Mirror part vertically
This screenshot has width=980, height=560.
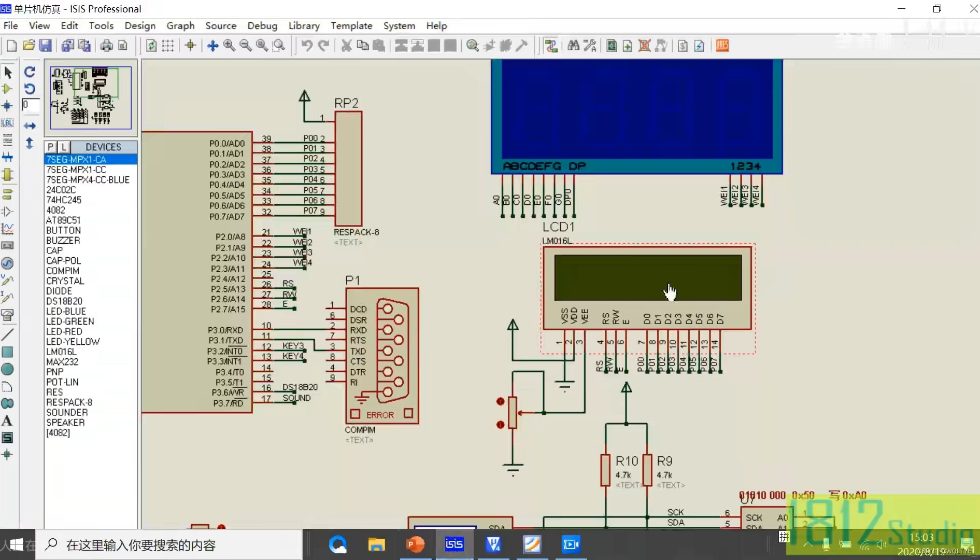(30, 143)
